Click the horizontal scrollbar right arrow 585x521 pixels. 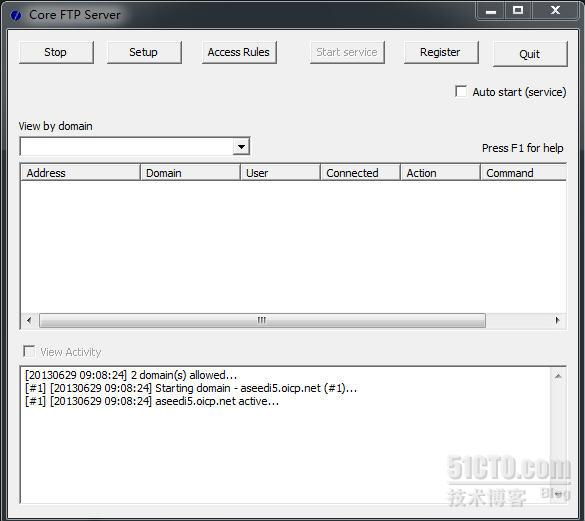point(557,320)
